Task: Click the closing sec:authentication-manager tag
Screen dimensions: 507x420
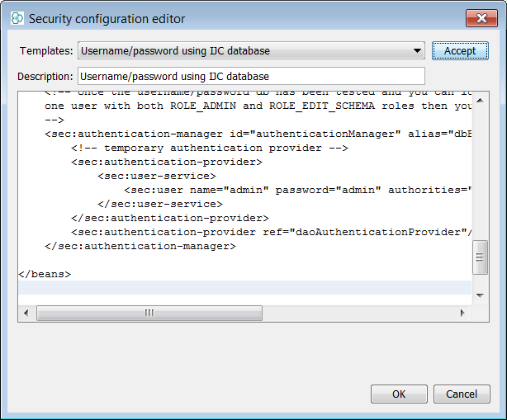Action: pyautogui.click(x=140, y=246)
